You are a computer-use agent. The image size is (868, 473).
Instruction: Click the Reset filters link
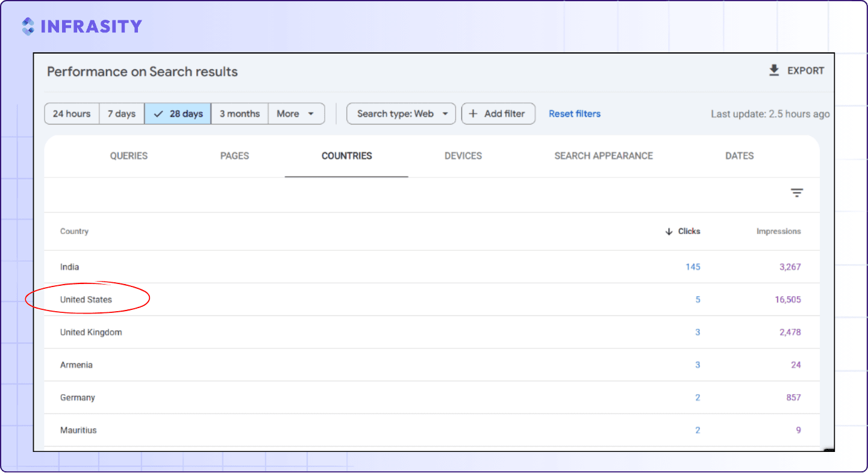(x=575, y=114)
